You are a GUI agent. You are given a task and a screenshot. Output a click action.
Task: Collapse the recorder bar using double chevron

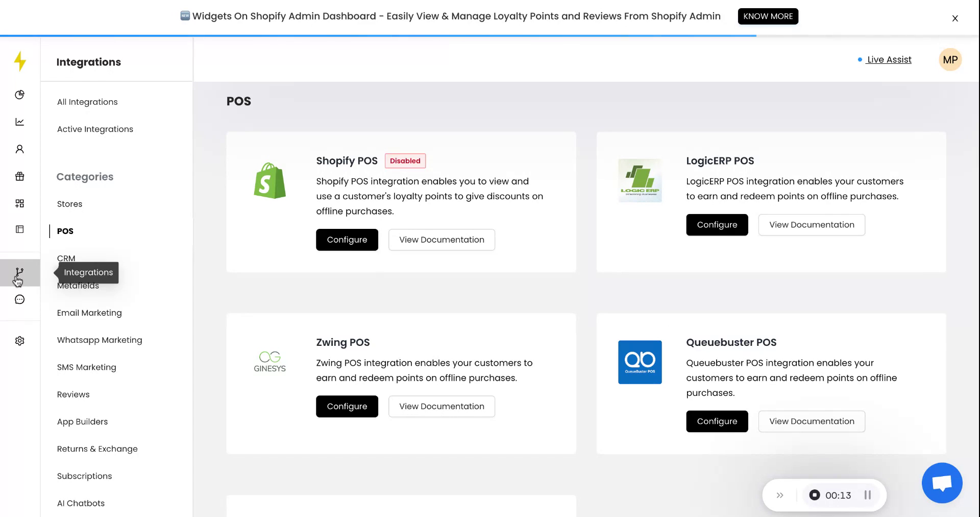click(780, 495)
